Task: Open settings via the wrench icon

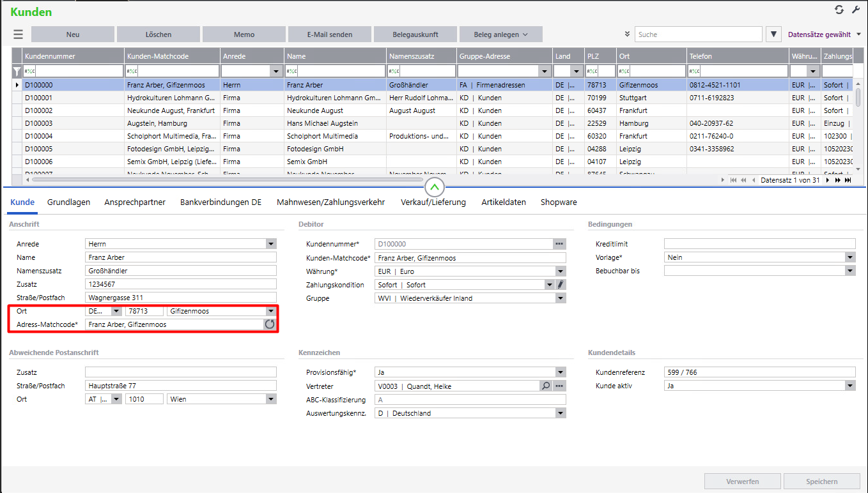Action: click(856, 10)
